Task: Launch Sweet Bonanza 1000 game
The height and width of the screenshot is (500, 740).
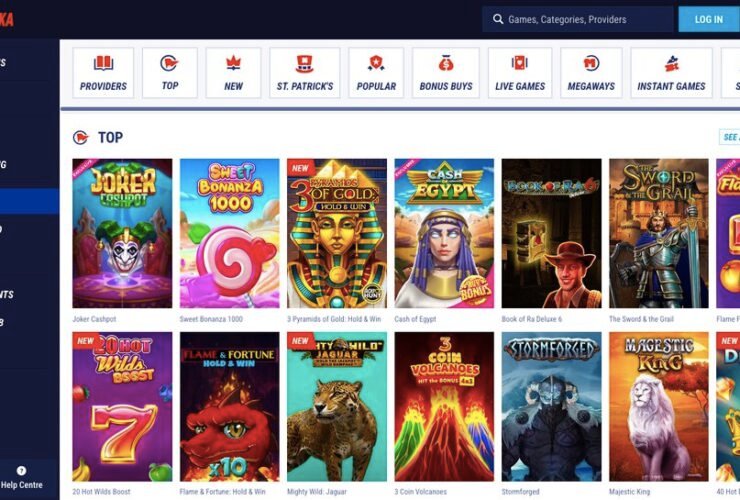Action: pyautogui.click(x=229, y=233)
